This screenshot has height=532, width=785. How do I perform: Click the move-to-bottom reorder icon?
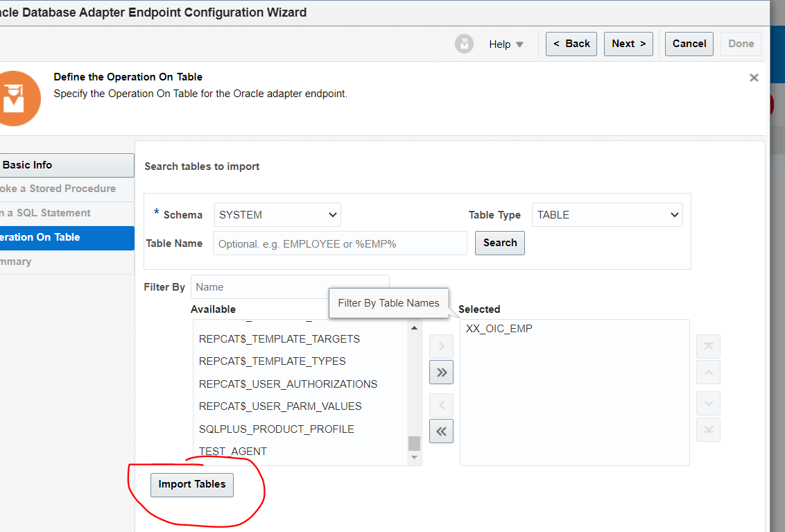click(708, 429)
